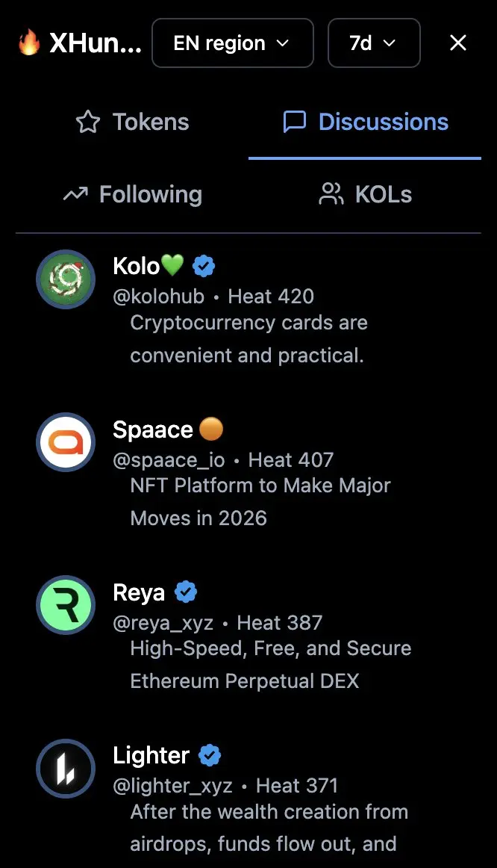Open the Reya profile avatar
This screenshot has height=868, width=497.
click(x=66, y=605)
